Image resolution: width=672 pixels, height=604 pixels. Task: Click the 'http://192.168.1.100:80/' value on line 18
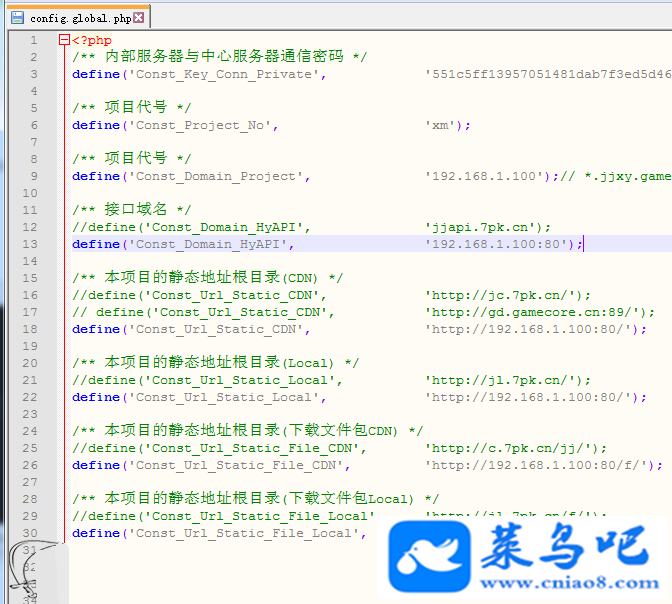pos(528,329)
